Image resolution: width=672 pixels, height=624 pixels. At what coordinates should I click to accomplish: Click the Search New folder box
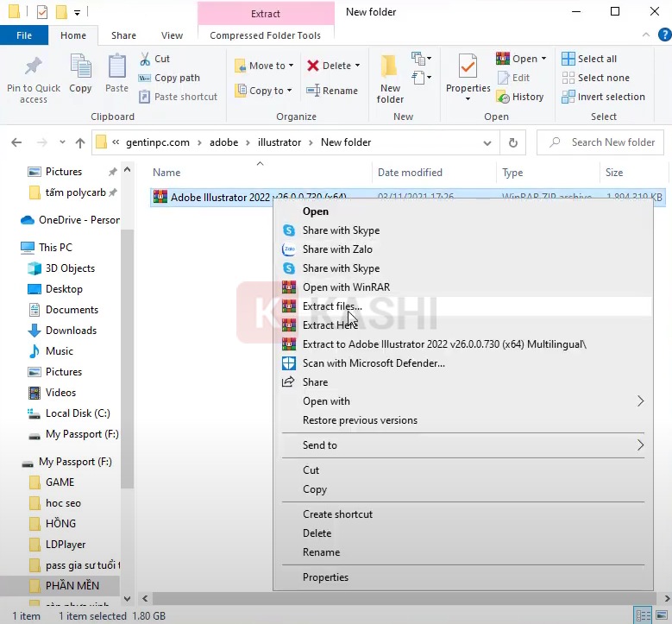click(x=600, y=142)
